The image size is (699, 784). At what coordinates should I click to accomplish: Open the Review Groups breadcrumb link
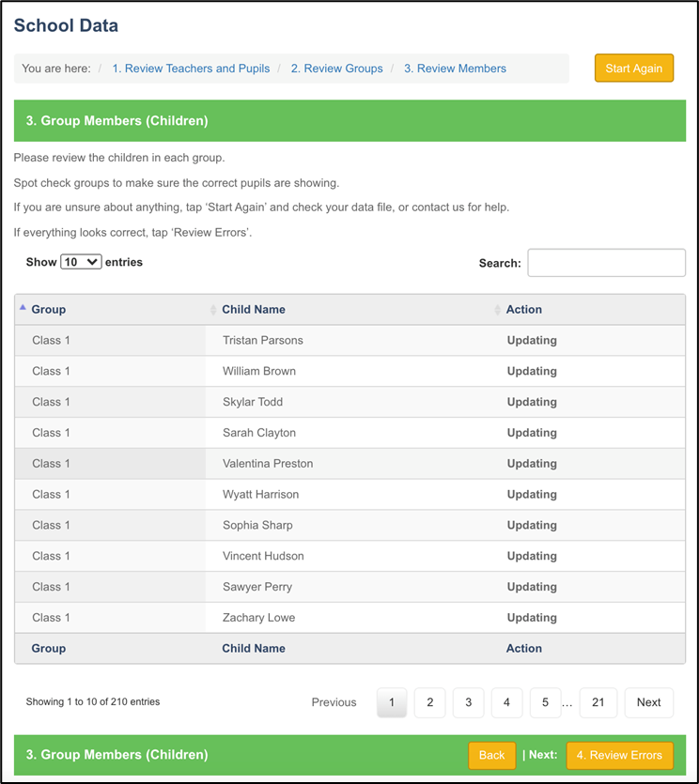(x=335, y=69)
